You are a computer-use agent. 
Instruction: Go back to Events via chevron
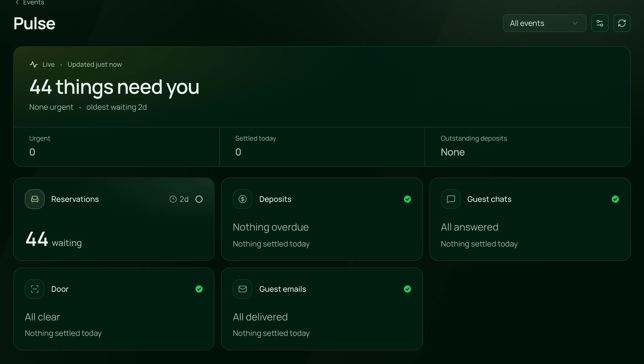point(17,2)
